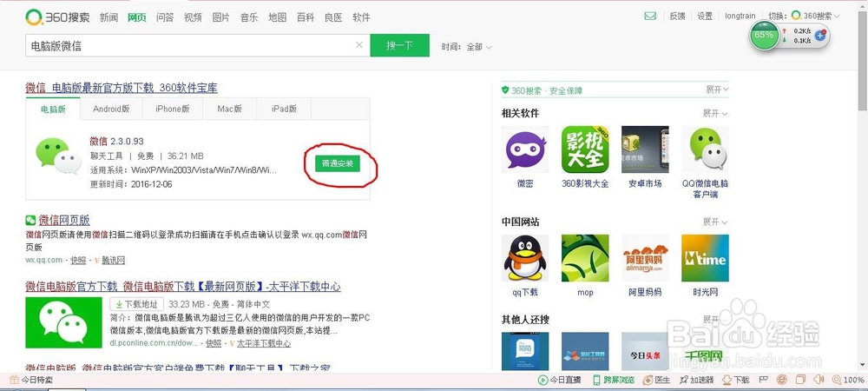
Task: Click the flag icon in the status bar
Action: coord(763,380)
